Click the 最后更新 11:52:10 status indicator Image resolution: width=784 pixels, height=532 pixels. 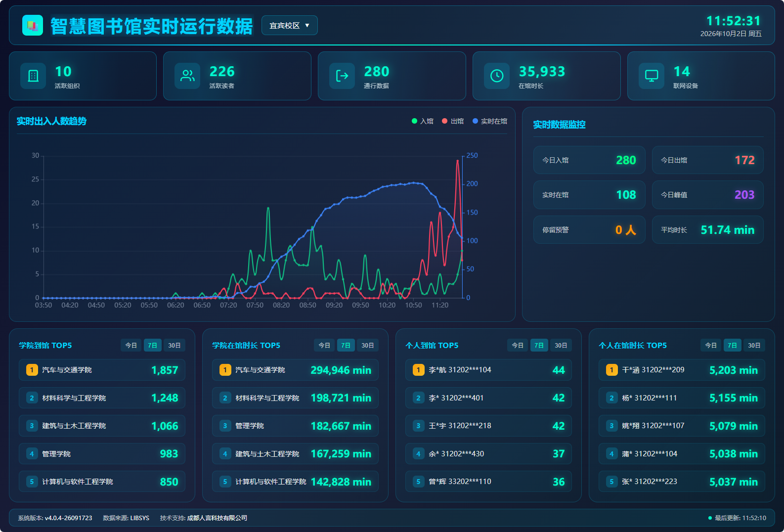coord(737,518)
